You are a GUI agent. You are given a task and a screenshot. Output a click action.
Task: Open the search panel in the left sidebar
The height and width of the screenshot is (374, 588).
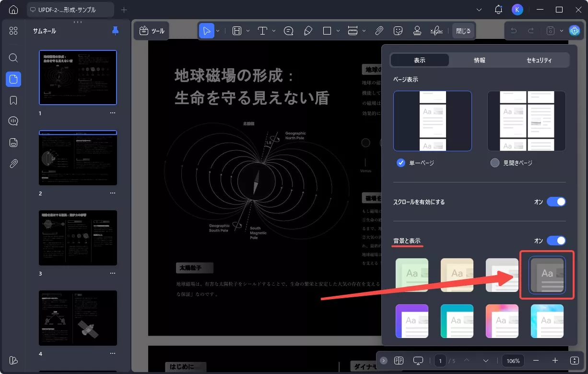click(x=13, y=58)
